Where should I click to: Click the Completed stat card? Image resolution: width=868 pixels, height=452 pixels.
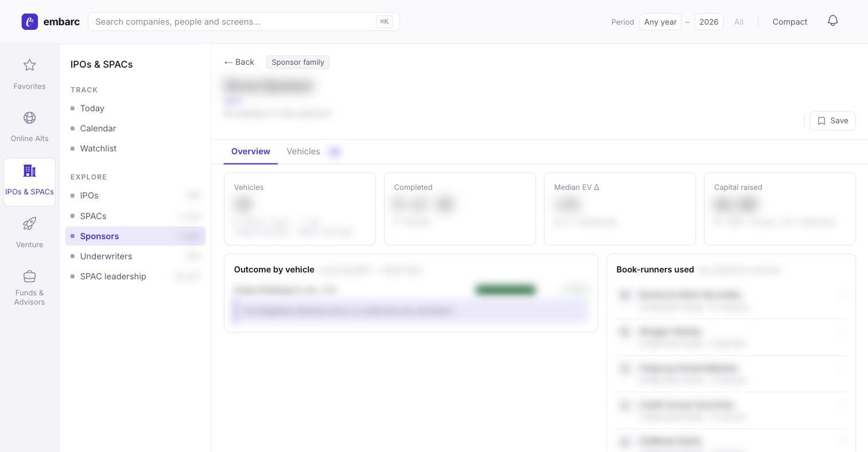point(460,209)
